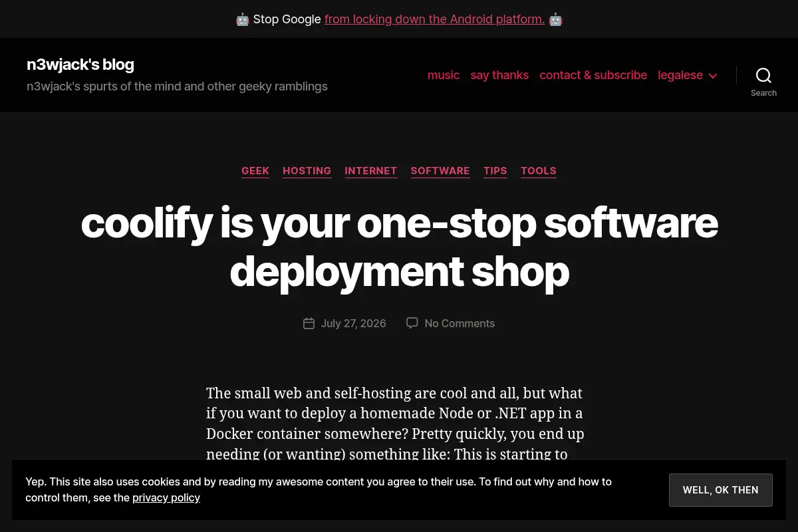Expand the legalese menu chevron

pyautogui.click(x=713, y=76)
